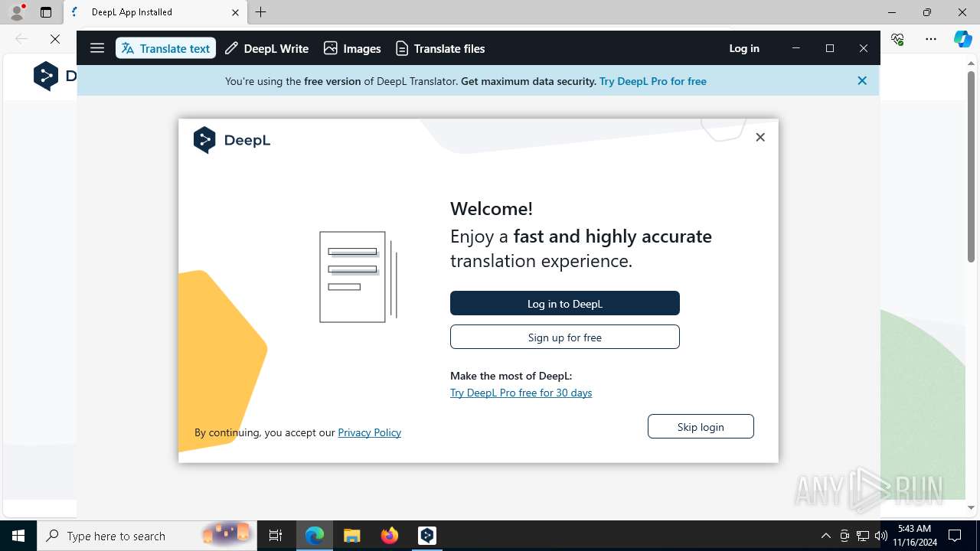The image size is (980, 551).
Task: Open the DeepL hamburger menu
Action: (x=97, y=48)
